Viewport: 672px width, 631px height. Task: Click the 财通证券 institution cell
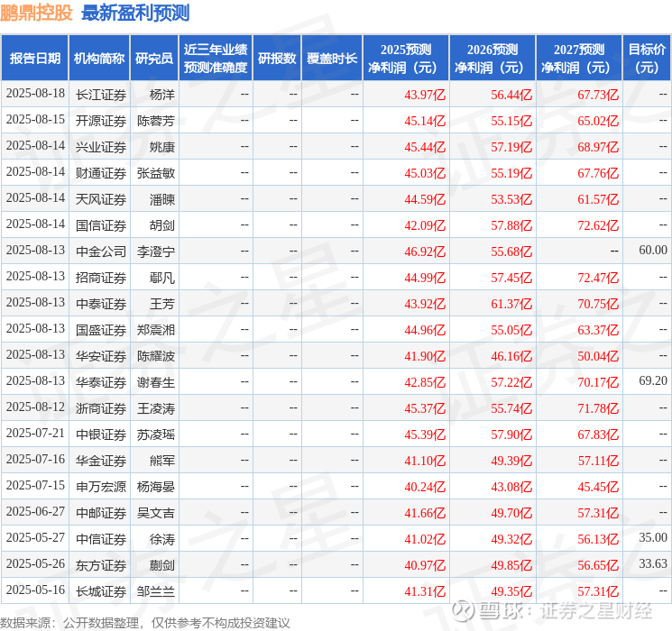[x=101, y=173]
